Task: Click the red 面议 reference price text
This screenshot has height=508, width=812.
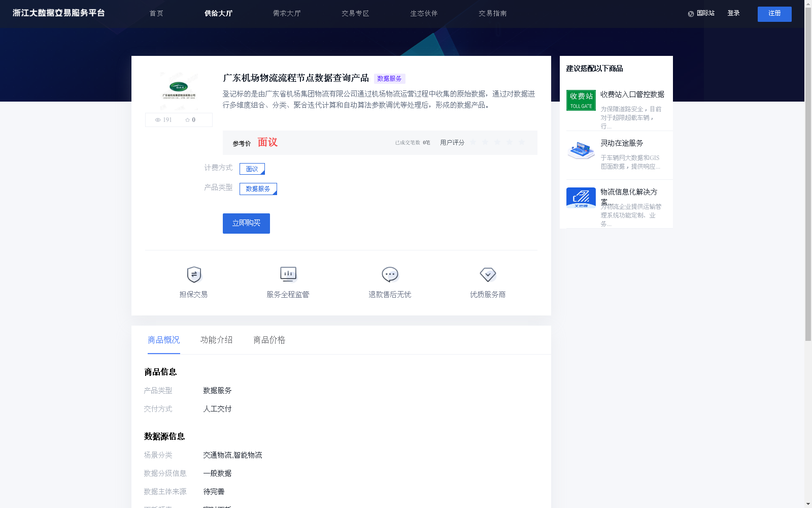Action: click(x=267, y=142)
